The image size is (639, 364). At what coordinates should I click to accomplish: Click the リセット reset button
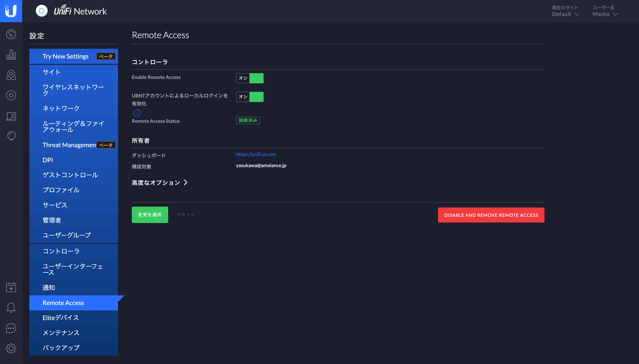[x=186, y=215]
